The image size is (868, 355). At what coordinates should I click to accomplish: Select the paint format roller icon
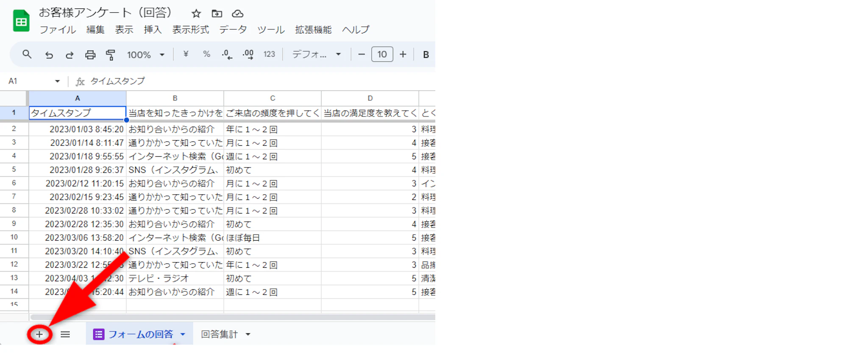(x=111, y=55)
